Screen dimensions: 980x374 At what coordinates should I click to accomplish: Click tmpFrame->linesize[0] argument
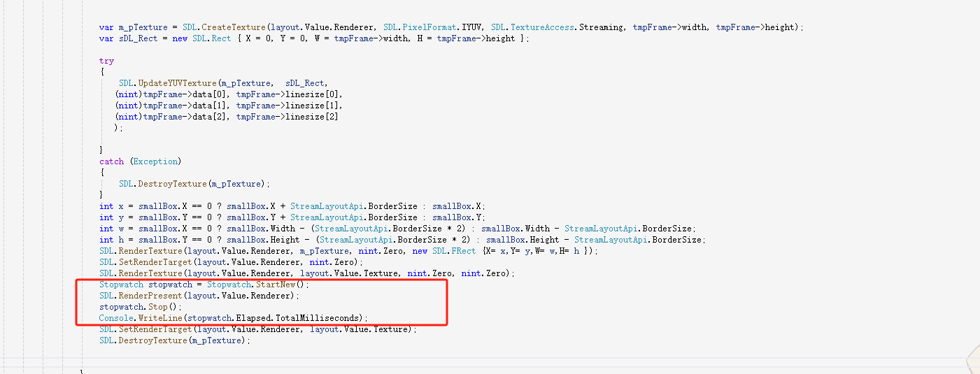click(287, 94)
